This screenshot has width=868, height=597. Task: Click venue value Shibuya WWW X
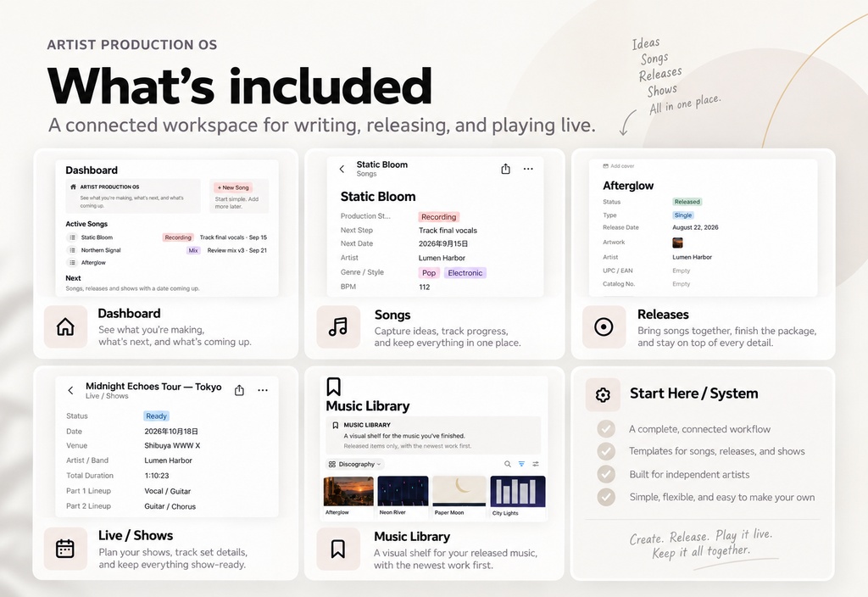point(172,445)
